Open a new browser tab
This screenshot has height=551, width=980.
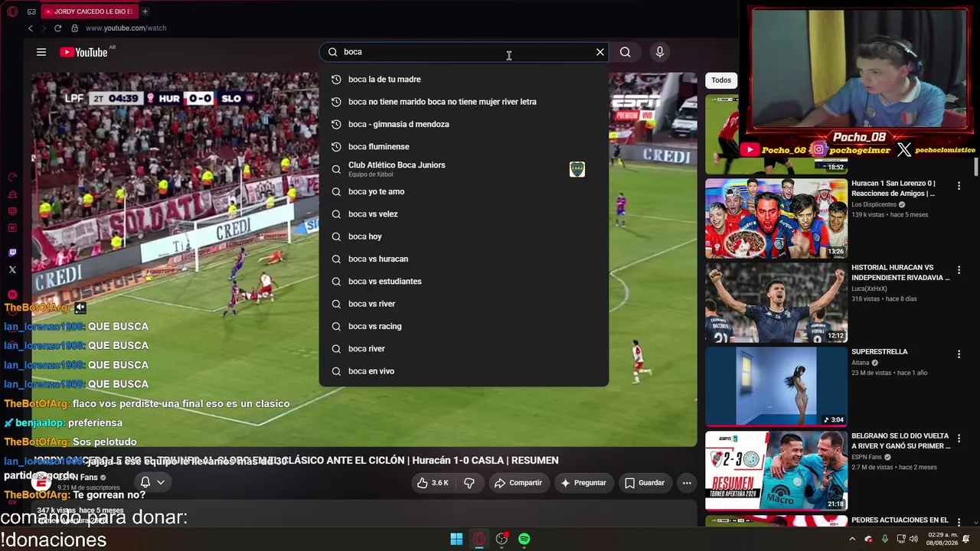145,11
